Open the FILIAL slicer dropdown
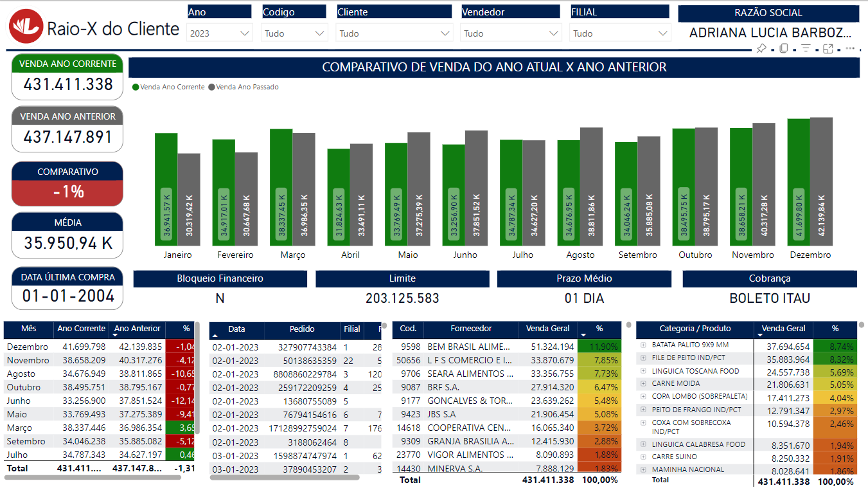Screen dimensions: 868x499 [620, 33]
